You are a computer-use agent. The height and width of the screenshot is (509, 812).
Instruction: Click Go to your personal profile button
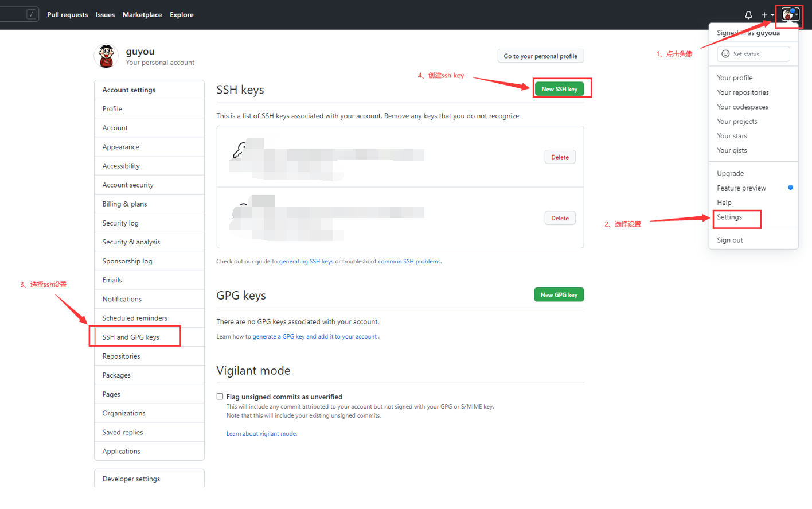(x=541, y=56)
